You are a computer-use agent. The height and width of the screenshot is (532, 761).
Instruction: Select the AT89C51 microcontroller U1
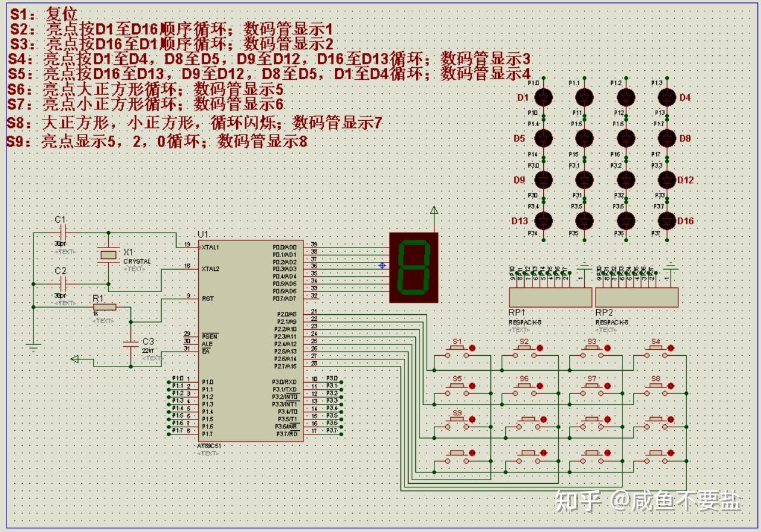[x=250, y=342]
